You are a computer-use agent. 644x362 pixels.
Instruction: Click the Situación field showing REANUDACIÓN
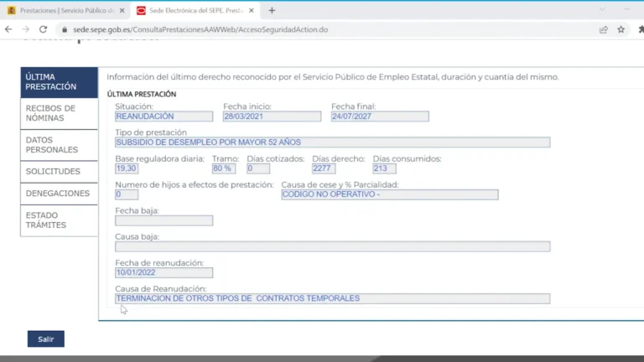(x=164, y=116)
